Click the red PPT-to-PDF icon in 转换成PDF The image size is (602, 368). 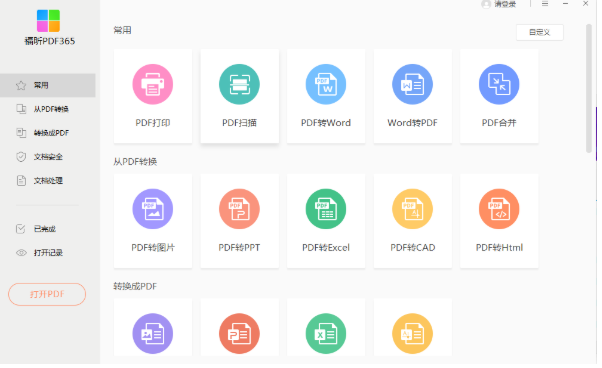coord(240,333)
